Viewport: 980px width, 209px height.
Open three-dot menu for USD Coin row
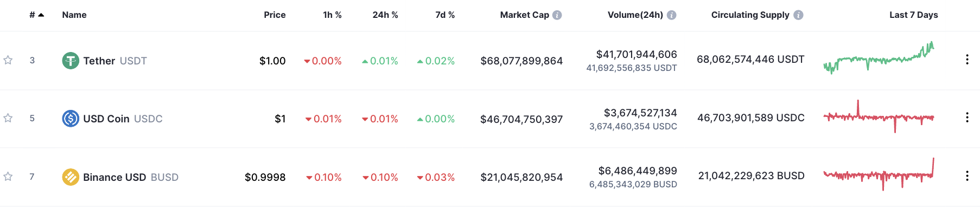point(967,117)
